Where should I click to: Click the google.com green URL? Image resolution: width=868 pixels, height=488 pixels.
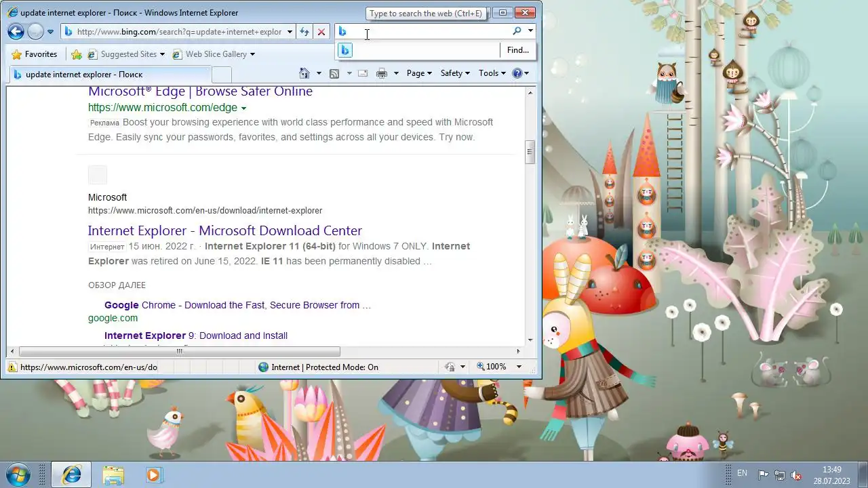pyautogui.click(x=113, y=318)
